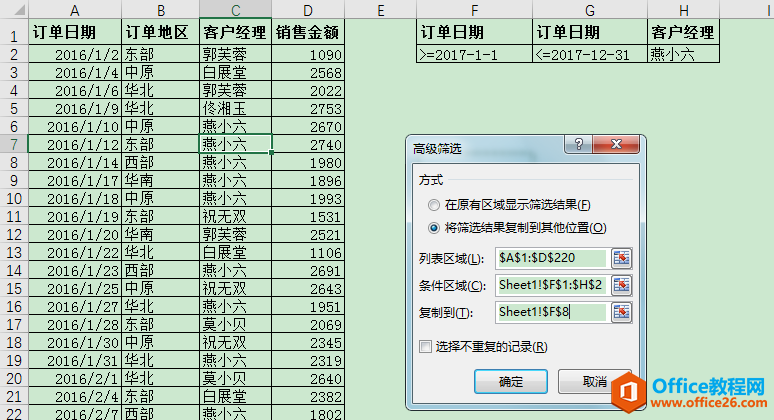The height and width of the screenshot is (420, 774).
Task: Select 将筛选结果复制到其他位置 radio option
Action: coord(433,228)
